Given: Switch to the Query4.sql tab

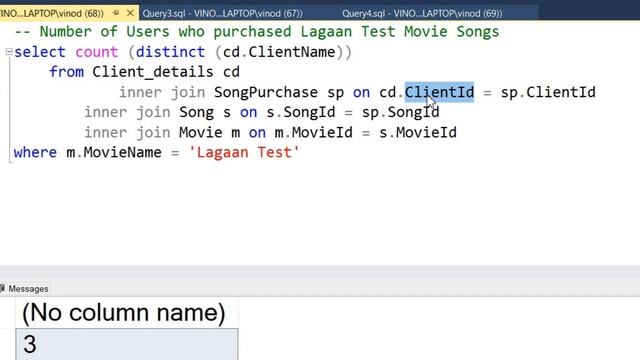Looking at the screenshot, I should point(422,13).
